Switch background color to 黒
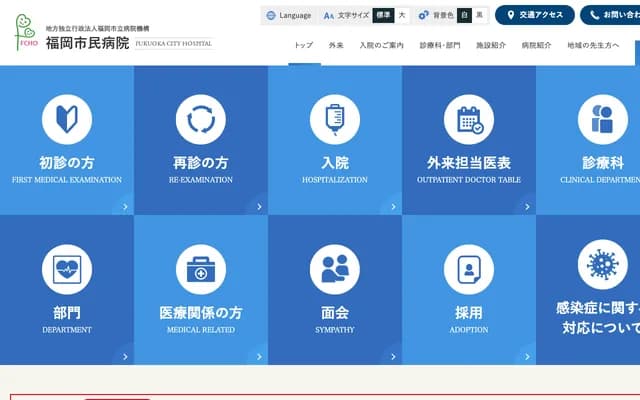The height and width of the screenshot is (400, 640). pos(480,15)
